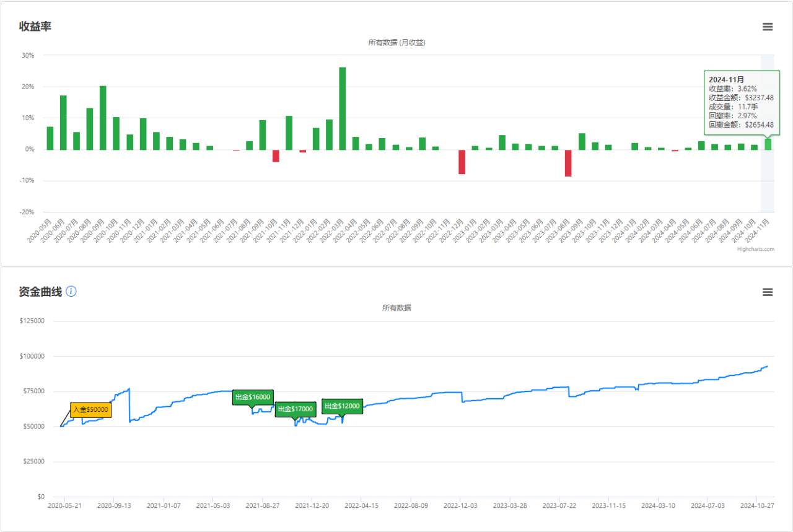Click the red loss bar for 2023-08月
Screen dimensions: 793x532
[568, 163]
